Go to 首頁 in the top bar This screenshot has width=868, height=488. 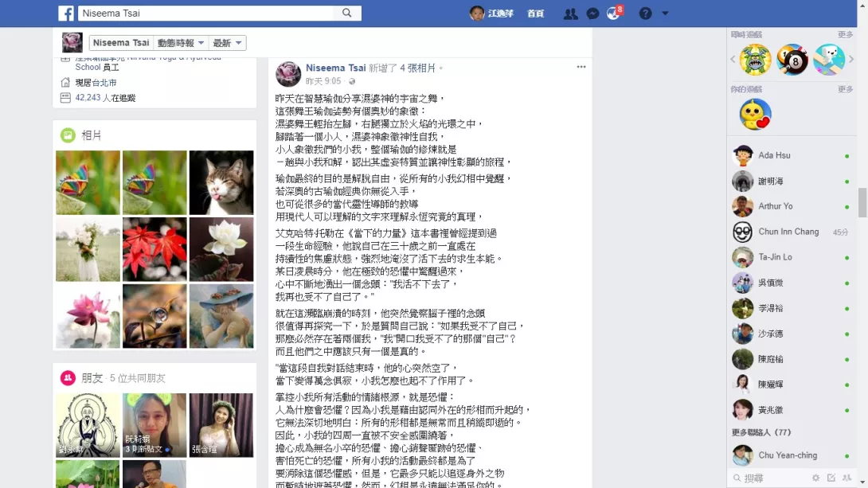(535, 14)
